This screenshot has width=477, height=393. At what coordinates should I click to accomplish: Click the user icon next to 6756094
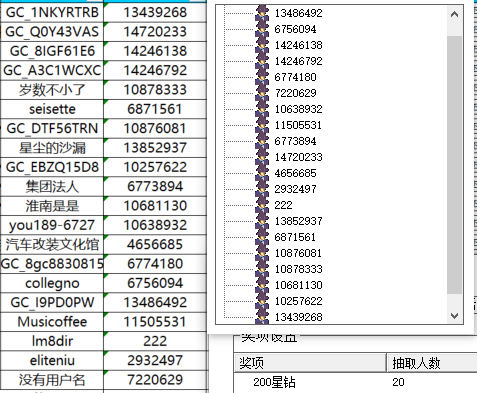coord(262,29)
